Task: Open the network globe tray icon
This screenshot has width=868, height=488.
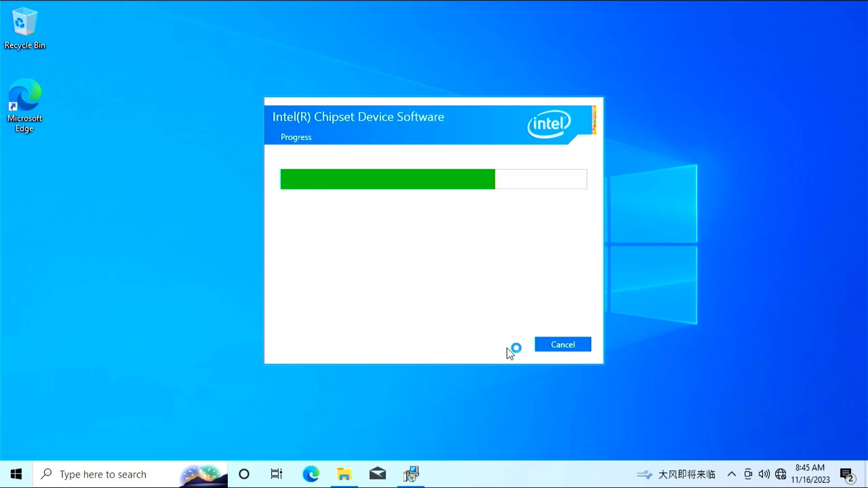Action: point(781,474)
